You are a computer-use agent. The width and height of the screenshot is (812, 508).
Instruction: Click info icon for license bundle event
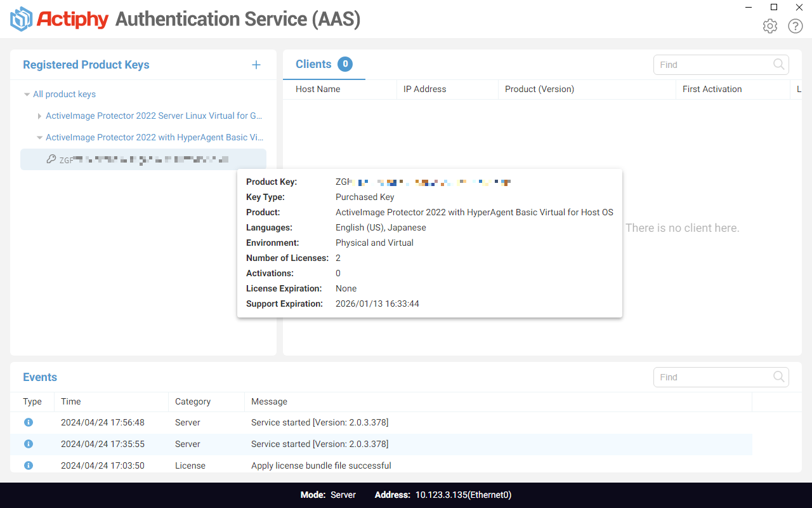[29, 465]
